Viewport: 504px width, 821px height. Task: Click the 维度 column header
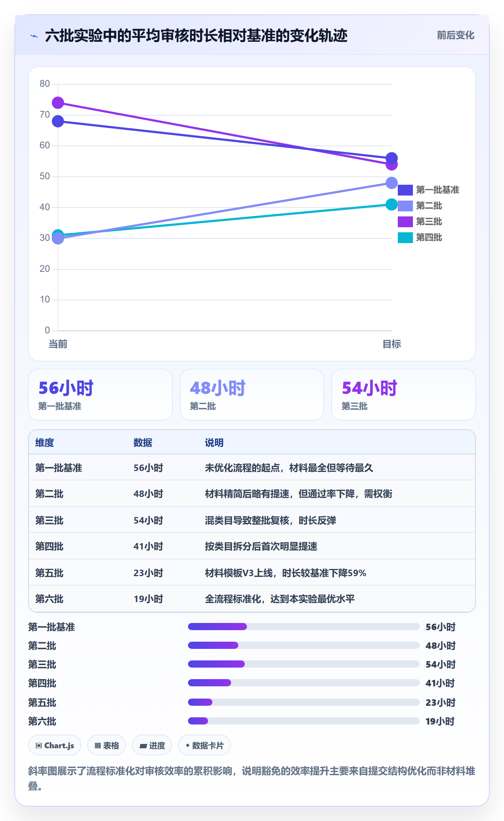[45, 443]
